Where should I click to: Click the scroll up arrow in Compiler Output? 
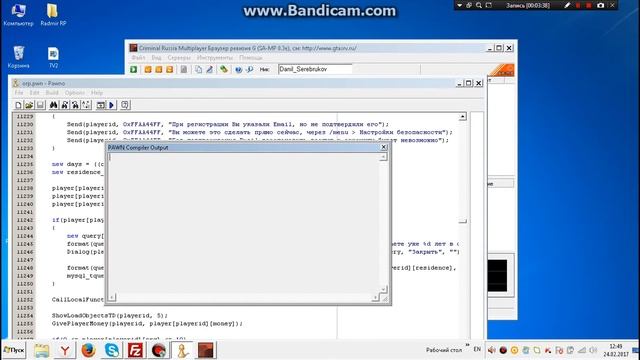pyautogui.click(x=383, y=157)
